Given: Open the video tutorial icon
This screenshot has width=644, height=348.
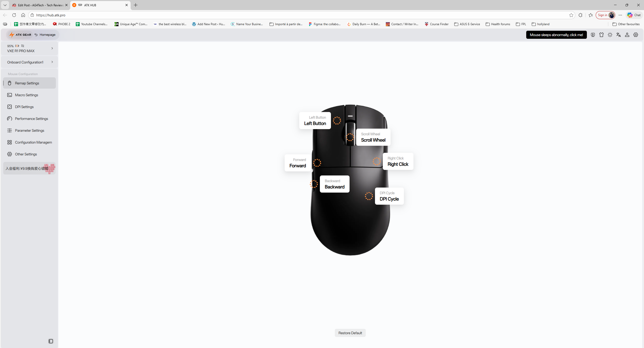Looking at the screenshot, I should (x=593, y=35).
